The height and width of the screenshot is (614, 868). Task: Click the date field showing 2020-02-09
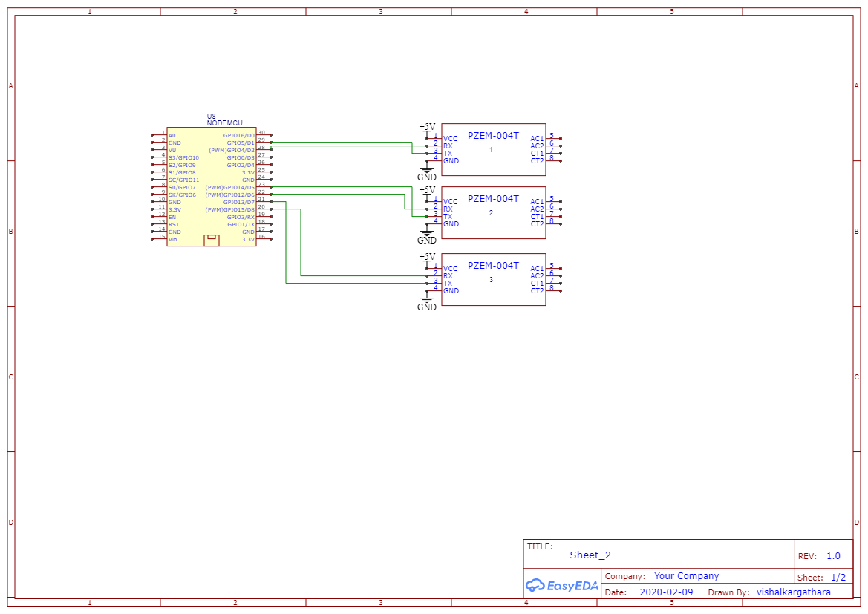click(665, 592)
